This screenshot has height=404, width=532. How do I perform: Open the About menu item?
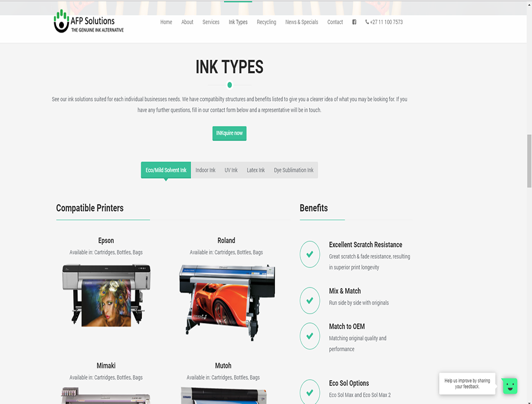(187, 22)
